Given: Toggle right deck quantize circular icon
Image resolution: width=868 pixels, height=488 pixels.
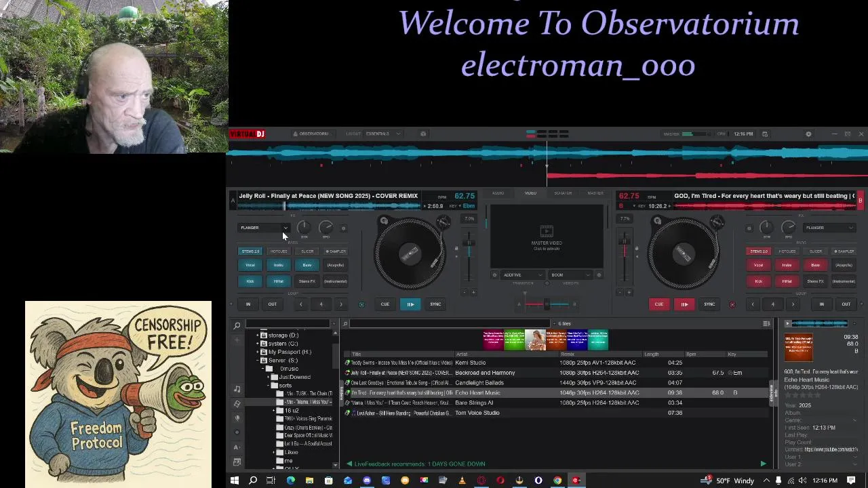Looking at the screenshot, I should pos(732,304).
